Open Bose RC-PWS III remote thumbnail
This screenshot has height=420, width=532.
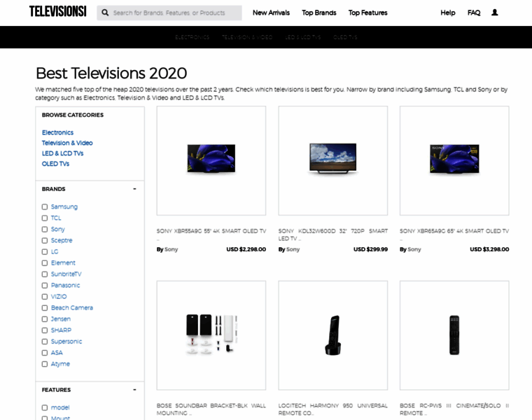454,335
